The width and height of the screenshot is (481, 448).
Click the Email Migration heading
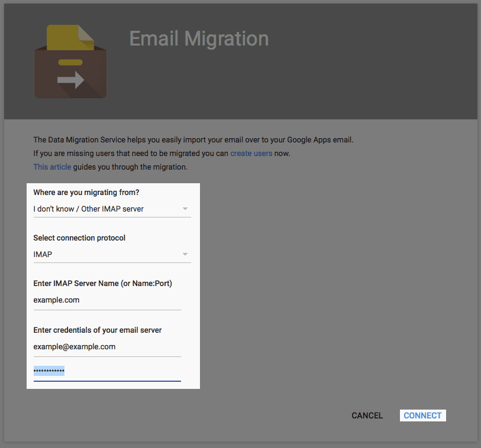pos(199,39)
